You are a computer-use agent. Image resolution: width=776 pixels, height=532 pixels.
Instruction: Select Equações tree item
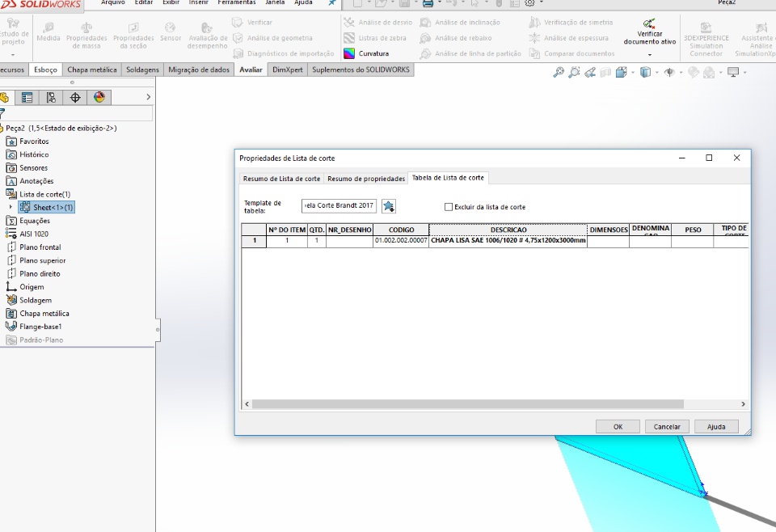tap(28, 221)
